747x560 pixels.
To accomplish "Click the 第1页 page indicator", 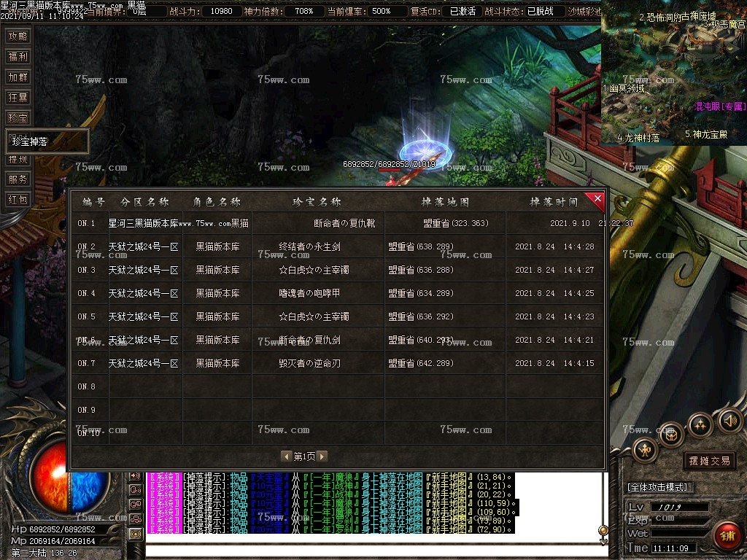I will [x=304, y=456].
